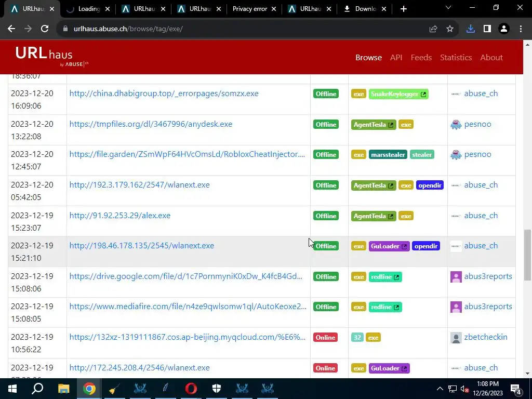Click the taskbar clock and date
The height and width of the screenshot is (399, 532).
click(x=488, y=389)
